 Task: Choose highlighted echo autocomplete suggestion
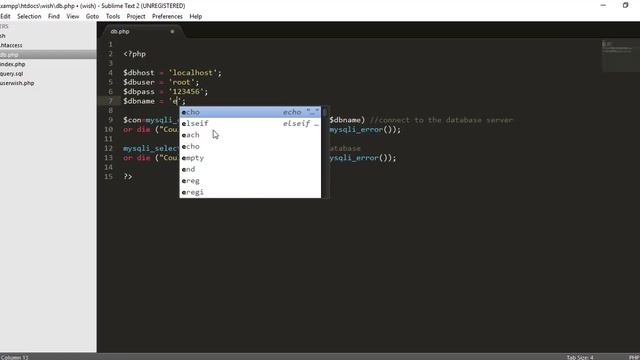point(250,112)
